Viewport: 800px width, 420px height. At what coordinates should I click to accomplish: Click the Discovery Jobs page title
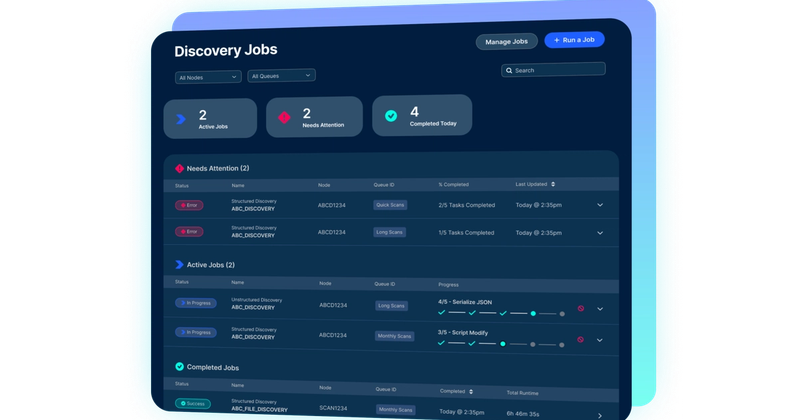(x=226, y=50)
